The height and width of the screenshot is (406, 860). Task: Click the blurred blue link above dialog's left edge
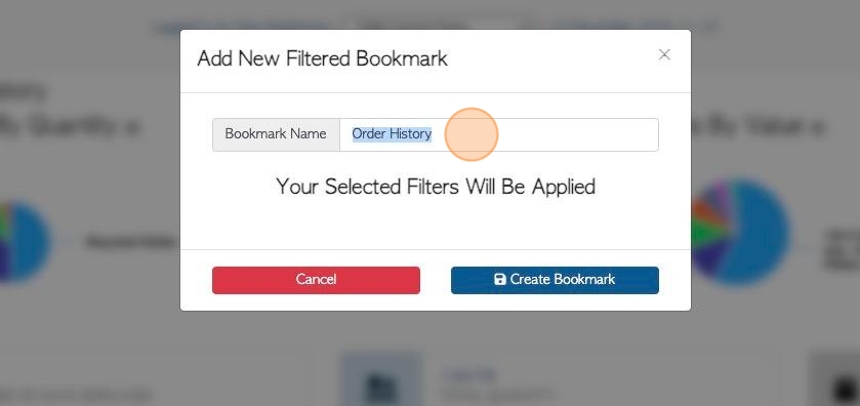click(241, 27)
